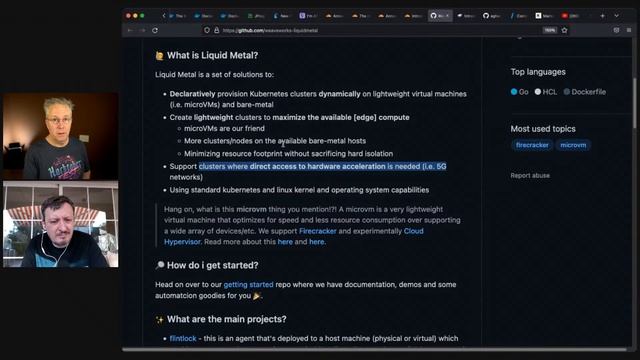Select the top presenter webcam video

tap(61, 136)
